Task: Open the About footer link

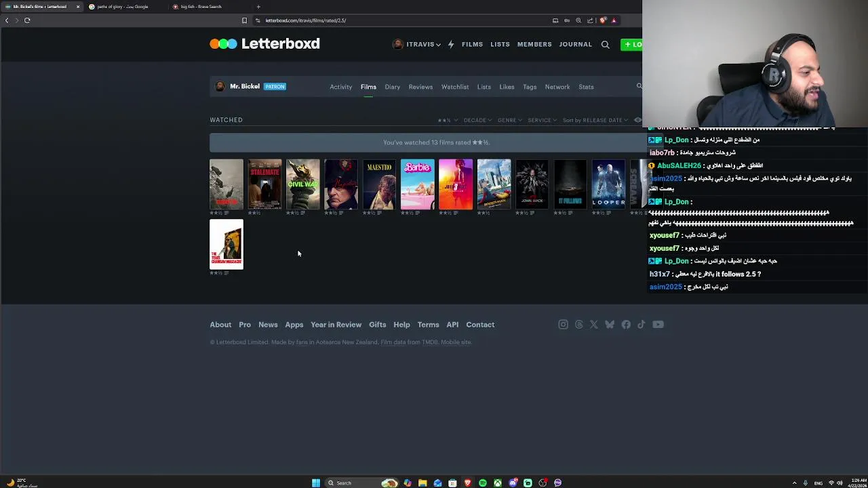Action: tap(220, 325)
